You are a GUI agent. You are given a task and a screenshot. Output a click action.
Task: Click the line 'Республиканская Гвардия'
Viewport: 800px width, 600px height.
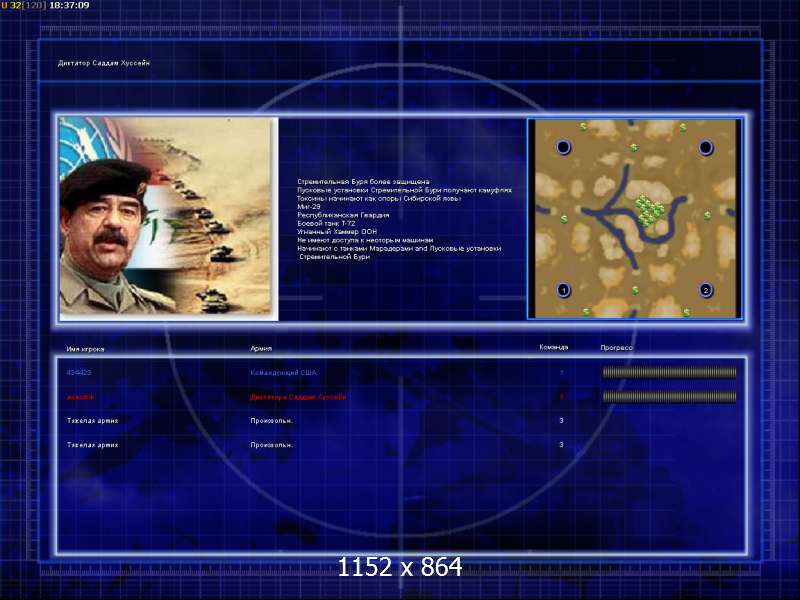343,215
